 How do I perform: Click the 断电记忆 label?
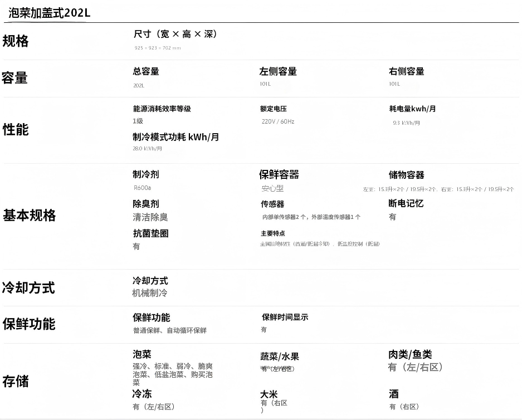point(406,203)
